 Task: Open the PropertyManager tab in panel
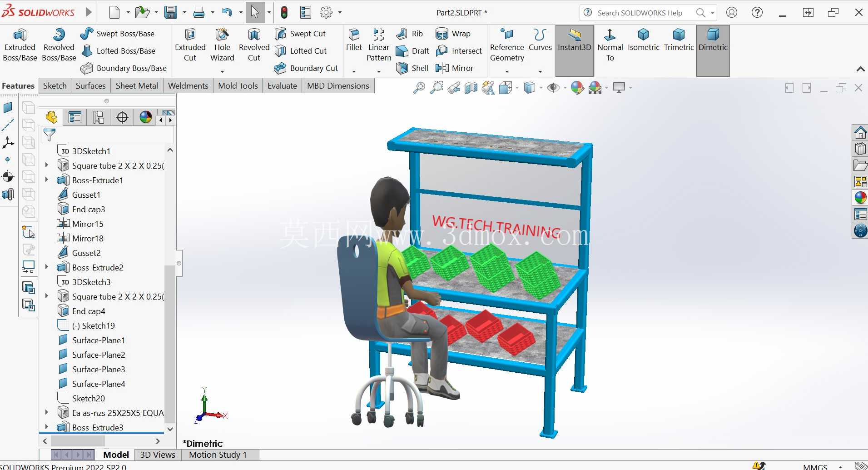coord(75,118)
